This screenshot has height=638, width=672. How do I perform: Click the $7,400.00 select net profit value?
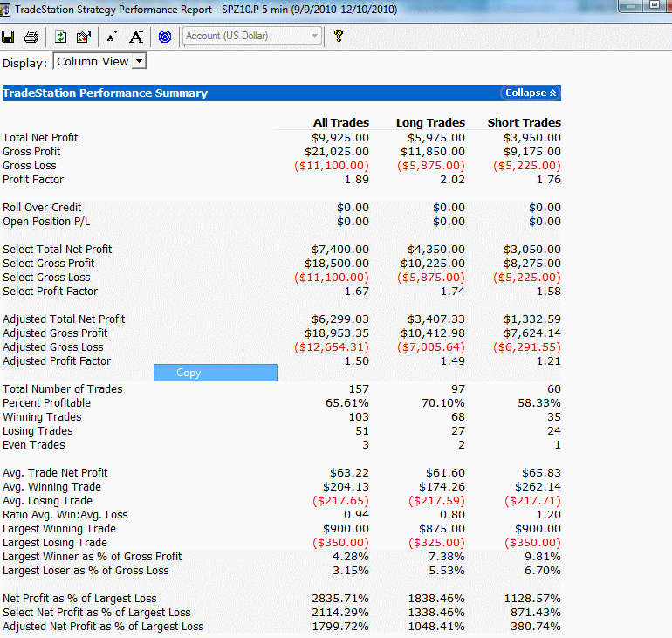point(340,250)
